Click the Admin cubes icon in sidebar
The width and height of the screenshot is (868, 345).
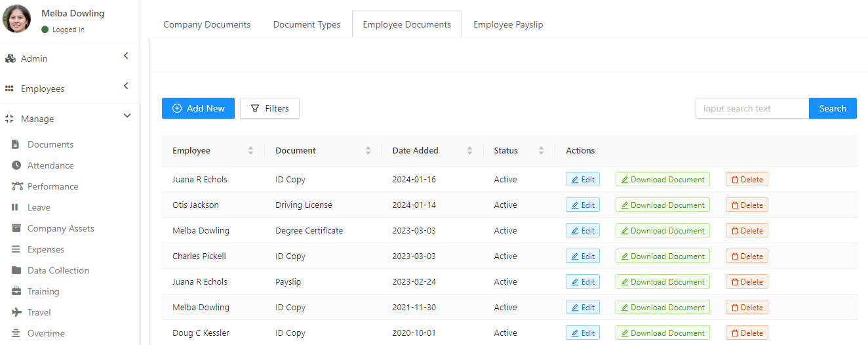coord(10,58)
